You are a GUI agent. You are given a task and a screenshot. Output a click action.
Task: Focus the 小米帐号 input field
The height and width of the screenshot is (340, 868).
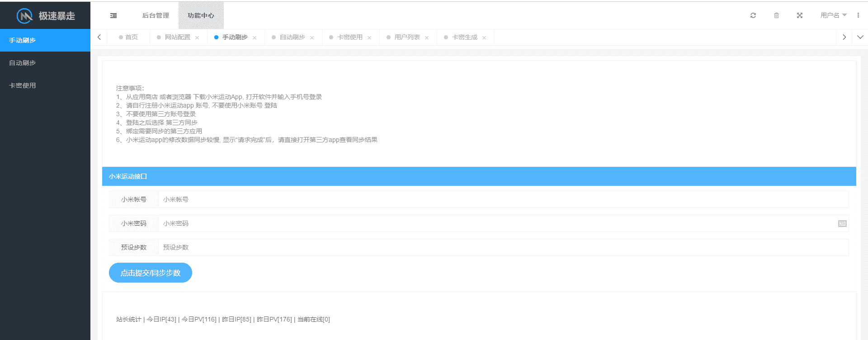point(503,199)
